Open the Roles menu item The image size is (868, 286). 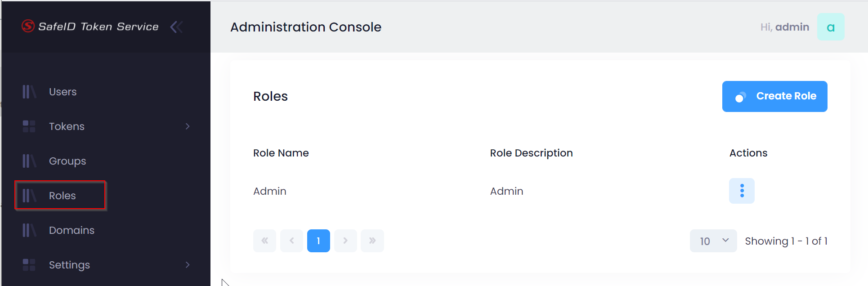(62, 196)
